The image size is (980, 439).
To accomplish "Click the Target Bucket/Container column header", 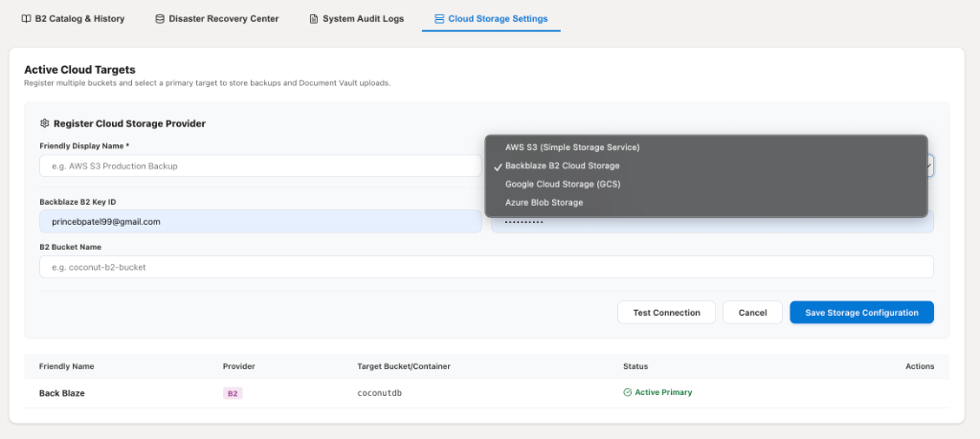I will pyautogui.click(x=404, y=366).
